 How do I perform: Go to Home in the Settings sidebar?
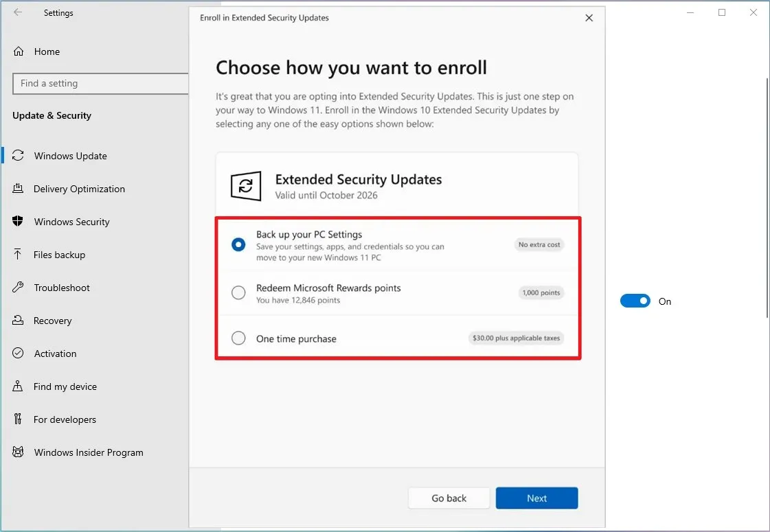coord(47,51)
